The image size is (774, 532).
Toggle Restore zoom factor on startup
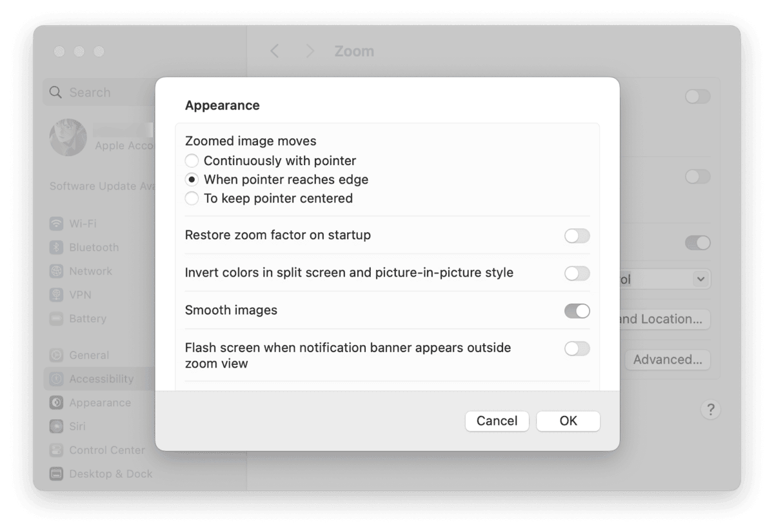[x=577, y=235]
